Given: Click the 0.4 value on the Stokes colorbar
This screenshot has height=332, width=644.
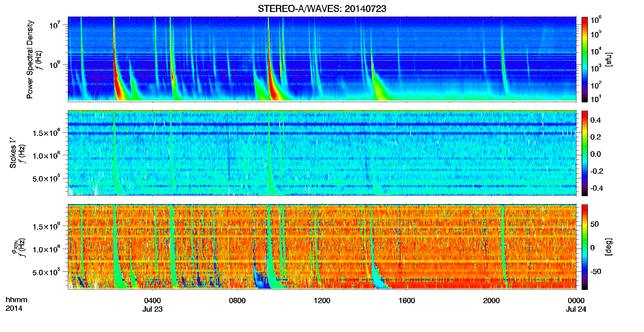Looking at the screenshot, I should click(595, 120).
